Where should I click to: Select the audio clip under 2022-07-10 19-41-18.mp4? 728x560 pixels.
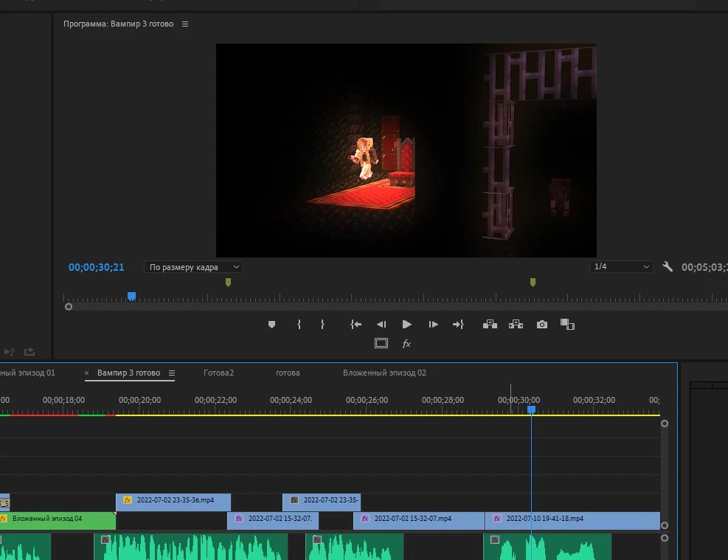click(x=547, y=547)
